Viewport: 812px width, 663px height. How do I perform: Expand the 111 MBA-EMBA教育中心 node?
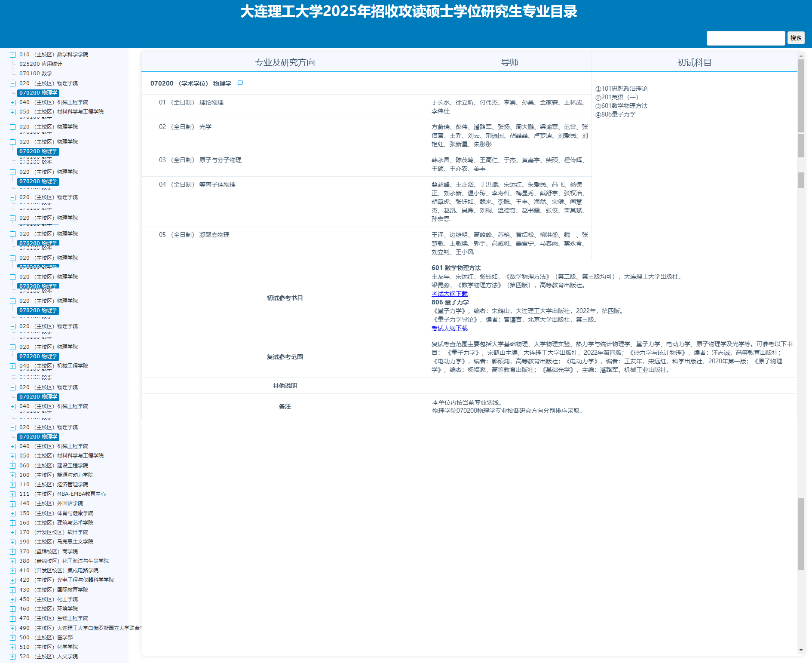click(x=12, y=494)
